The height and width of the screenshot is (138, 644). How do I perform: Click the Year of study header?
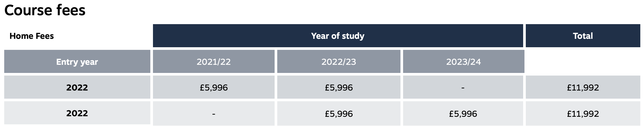(338, 36)
